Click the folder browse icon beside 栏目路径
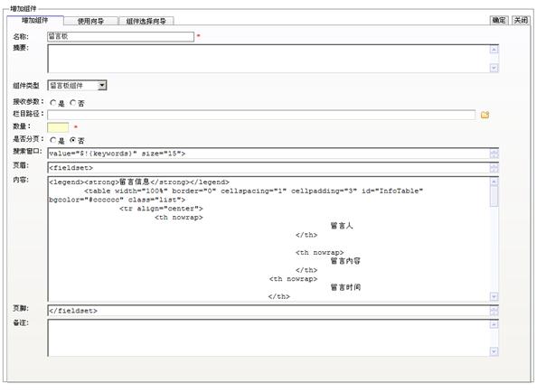 [485, 115]
